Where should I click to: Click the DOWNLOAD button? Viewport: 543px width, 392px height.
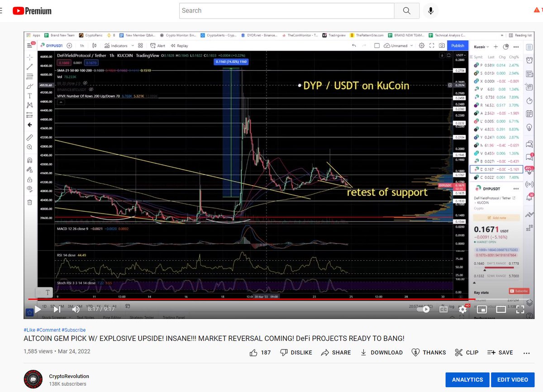pos(381,353)
